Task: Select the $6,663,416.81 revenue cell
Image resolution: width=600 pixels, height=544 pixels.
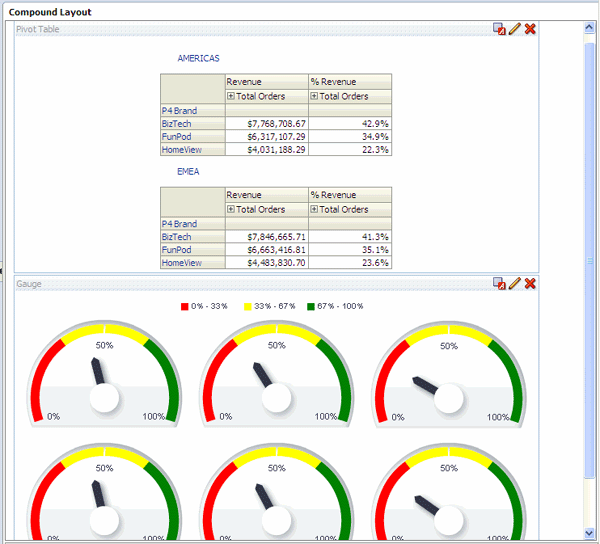Action: tap(267, 250)
